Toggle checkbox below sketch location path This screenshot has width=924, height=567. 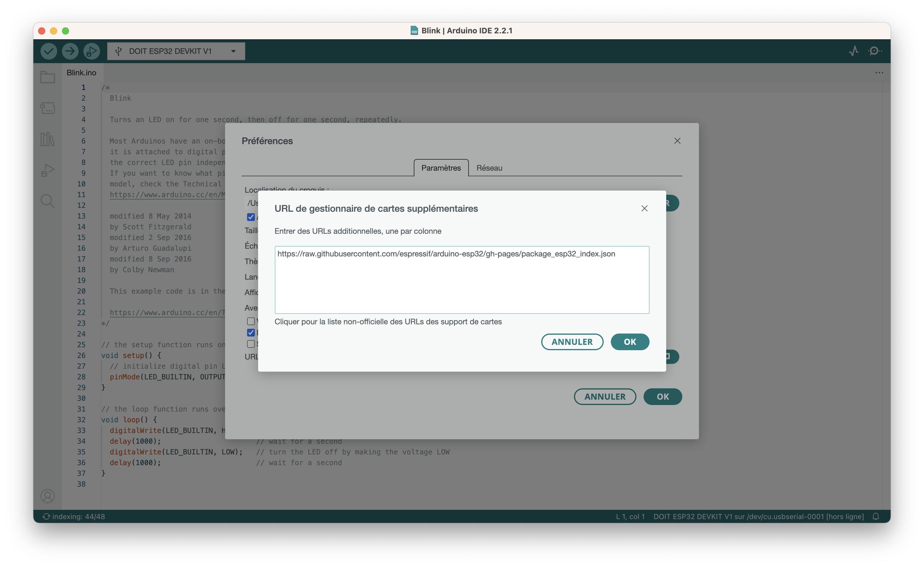tap(251, 217)
